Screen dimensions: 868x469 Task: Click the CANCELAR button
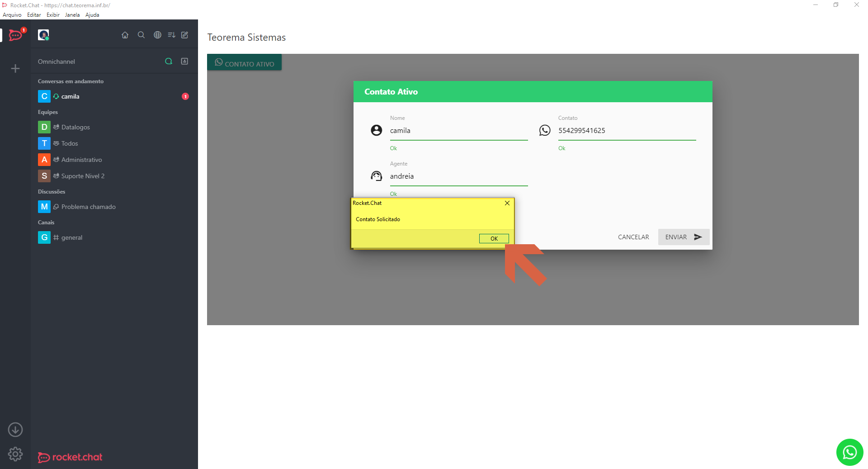[x=633, y=237]
